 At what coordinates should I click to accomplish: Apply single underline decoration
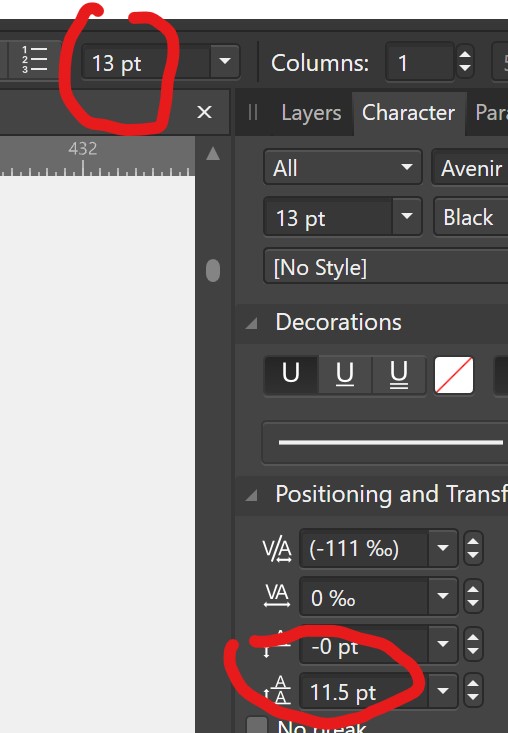pyautogui.click(x=345, y=374)
